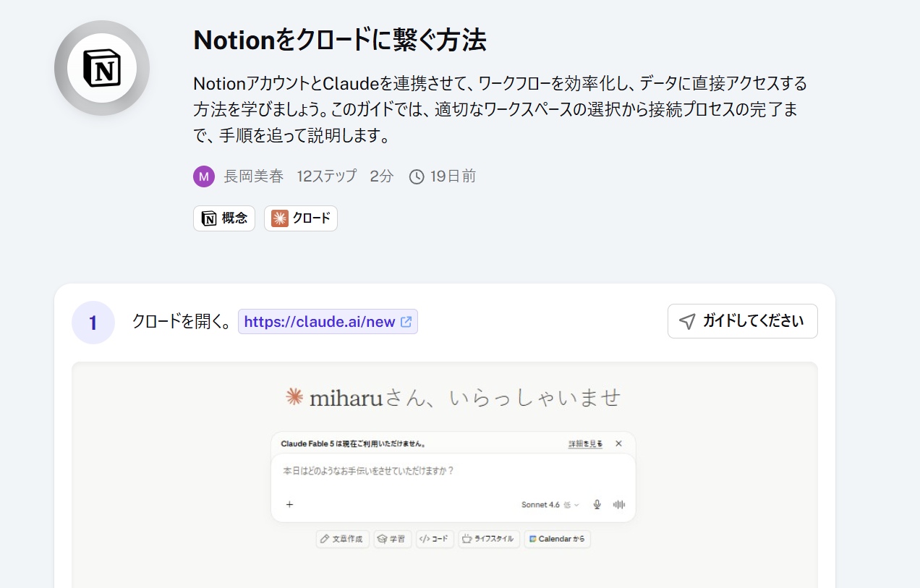Open the Sonnet 4.6 model dropdown
The image size is (920, 588).
coord(550,505)
